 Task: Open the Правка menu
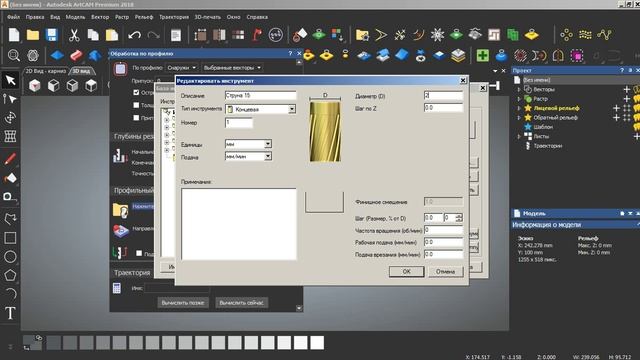(x=35, y=17)
